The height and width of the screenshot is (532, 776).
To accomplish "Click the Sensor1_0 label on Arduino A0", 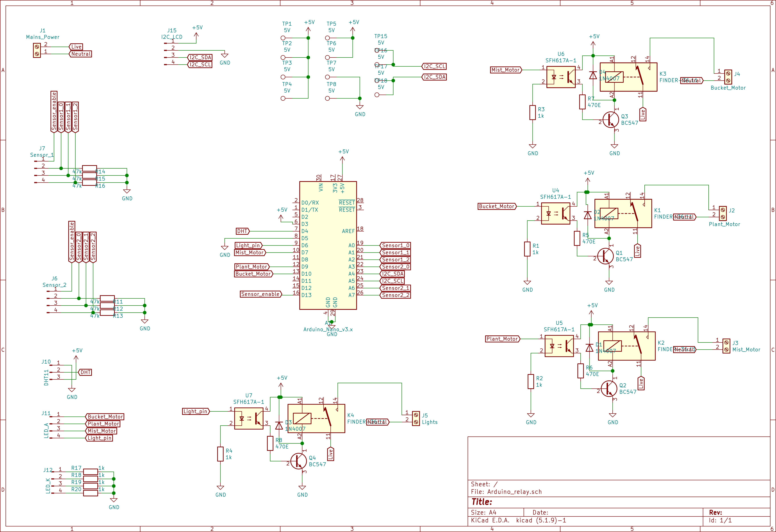I will (395, 245).
